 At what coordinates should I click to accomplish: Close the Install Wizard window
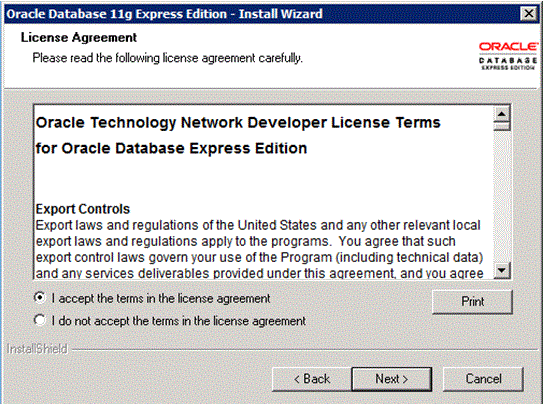click(528, 14)
